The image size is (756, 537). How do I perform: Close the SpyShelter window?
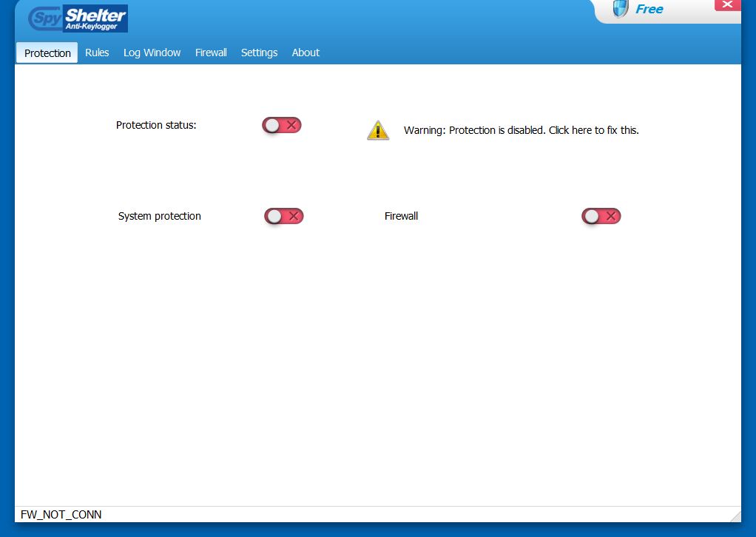728,5
